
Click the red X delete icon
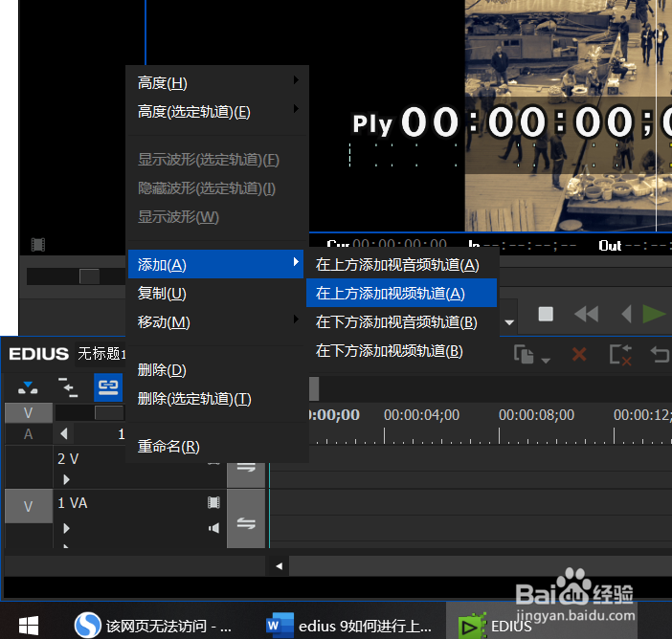[x=579, y=355]
